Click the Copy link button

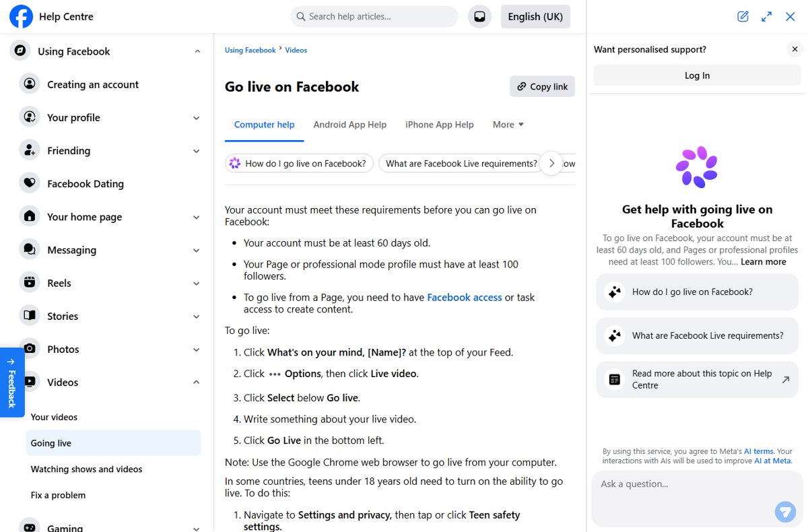[542, 86]
